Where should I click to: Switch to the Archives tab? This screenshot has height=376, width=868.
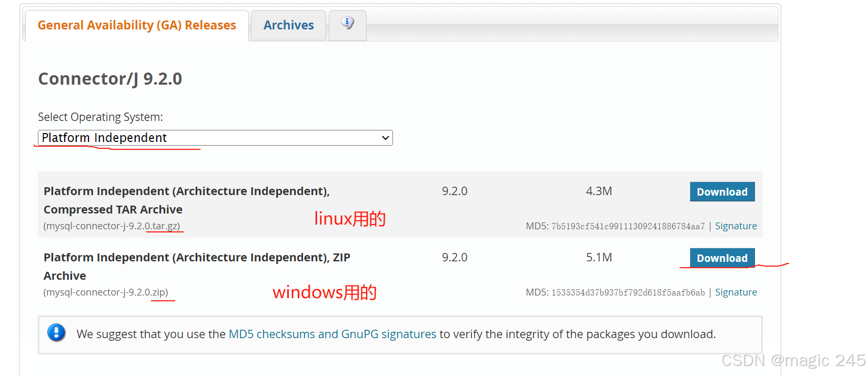tap(288, 25)
